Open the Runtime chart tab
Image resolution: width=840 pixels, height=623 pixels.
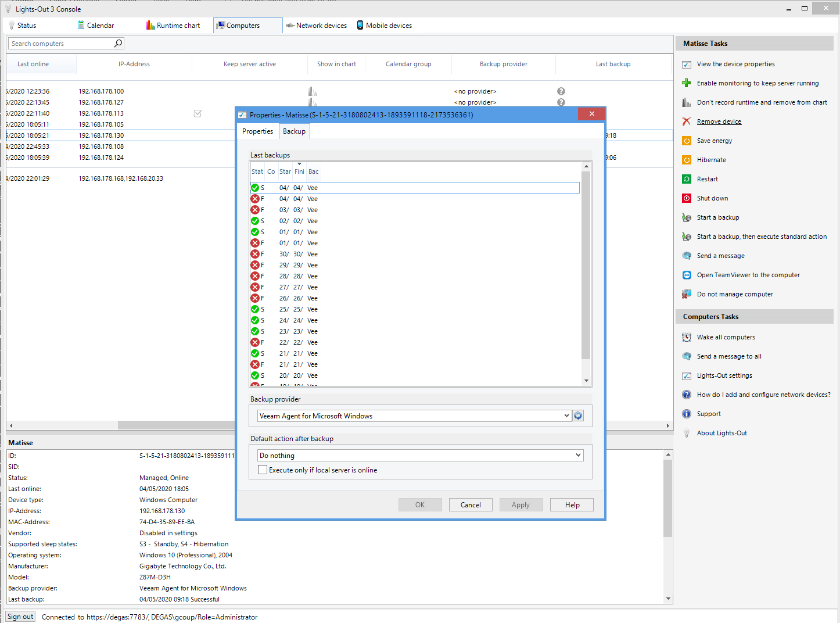pyautogui.click(x=173, y=26)
